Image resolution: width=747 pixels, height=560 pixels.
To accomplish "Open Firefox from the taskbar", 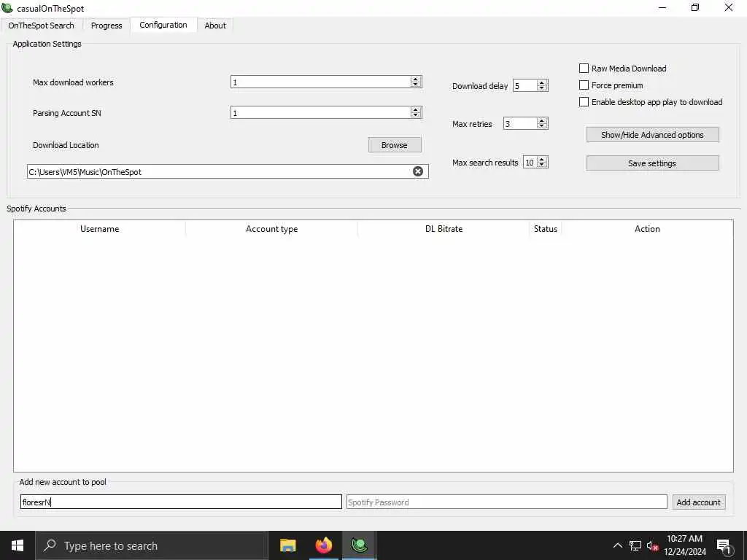I will 323,545.
